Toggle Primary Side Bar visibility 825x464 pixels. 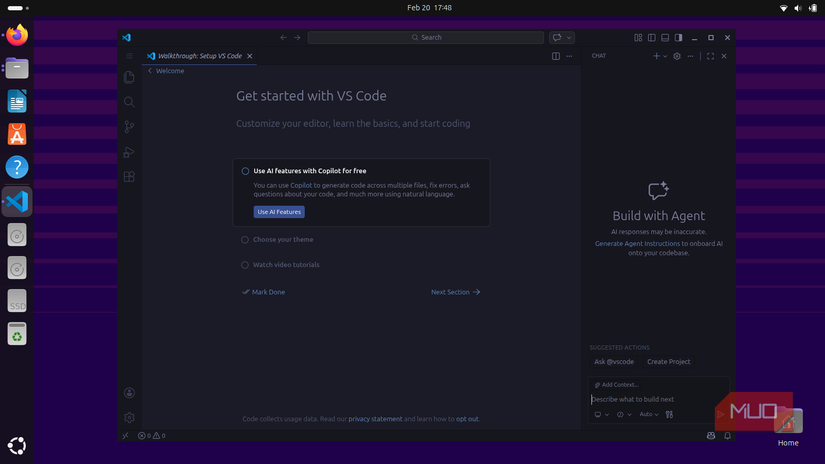point(651,37)
